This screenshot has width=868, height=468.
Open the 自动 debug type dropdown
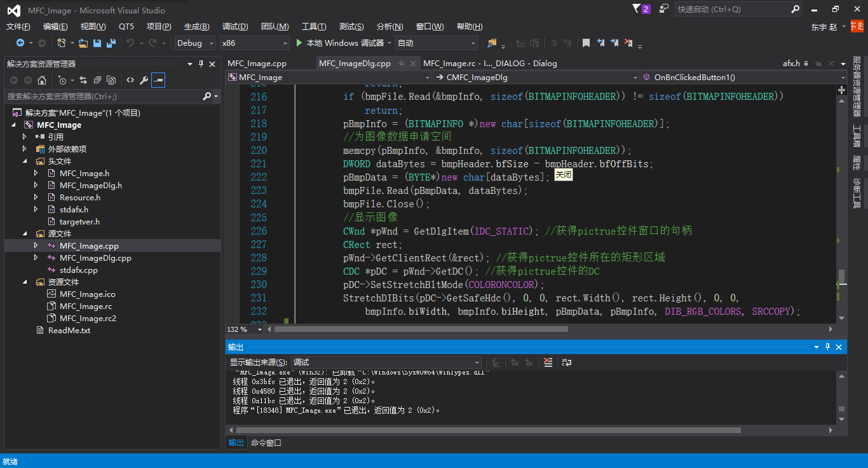[x=436, y=43]
